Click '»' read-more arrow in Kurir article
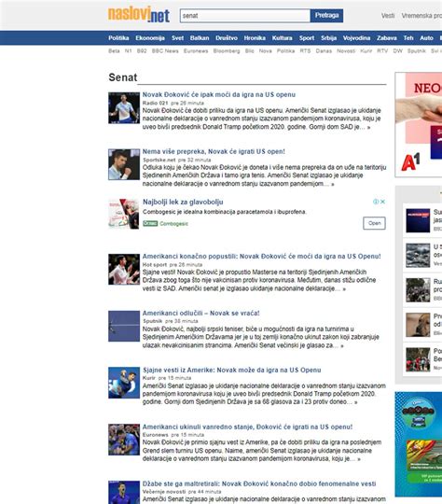 pyautogui.click(x=355, y=402)
